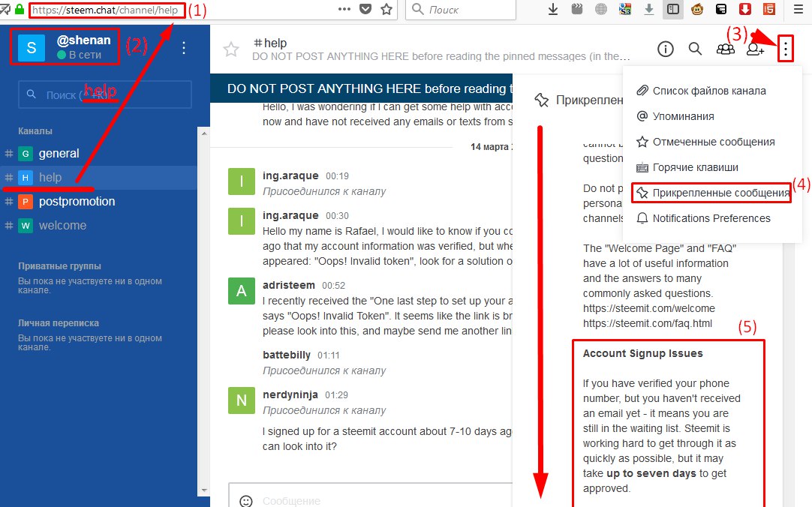Click the nerdyninja username

[290, 394]
